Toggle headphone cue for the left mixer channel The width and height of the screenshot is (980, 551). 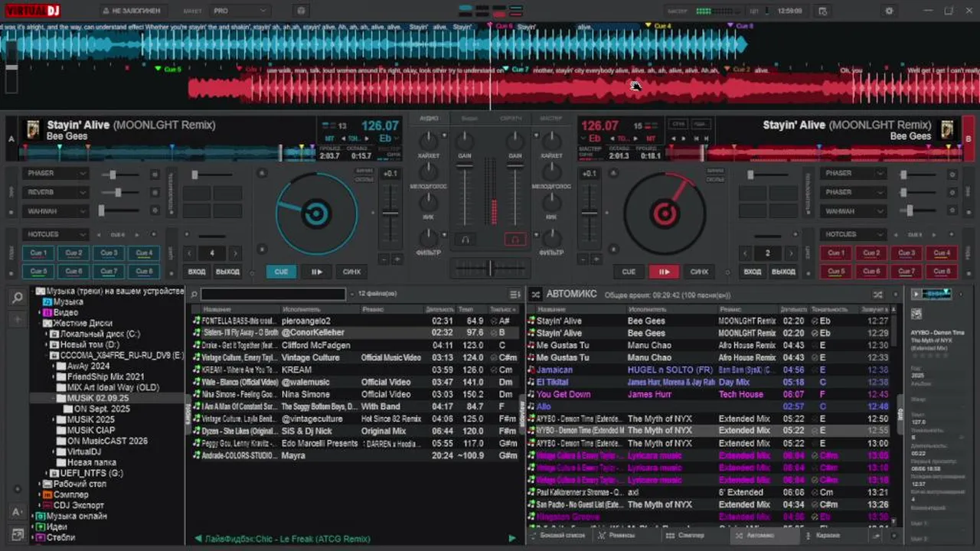tap(464, 240)
